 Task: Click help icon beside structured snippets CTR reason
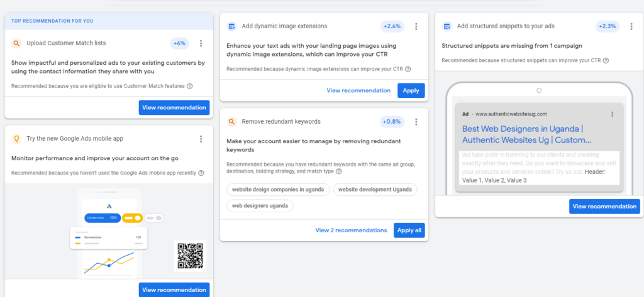[606, 61]
